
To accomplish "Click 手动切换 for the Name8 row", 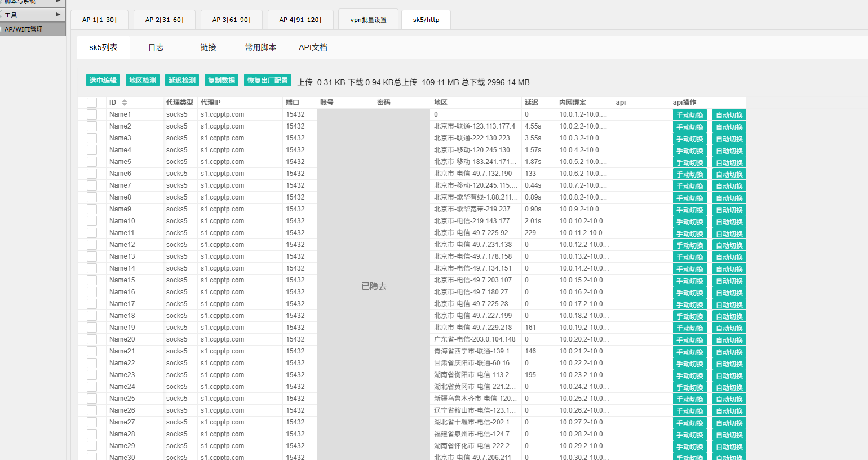I will [x=690, y=198].
